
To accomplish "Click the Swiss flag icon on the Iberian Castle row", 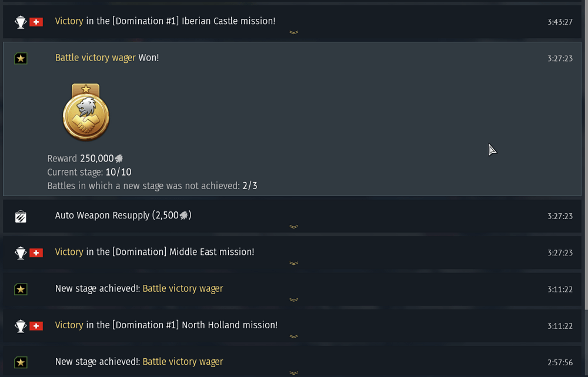I will (35, 21).
